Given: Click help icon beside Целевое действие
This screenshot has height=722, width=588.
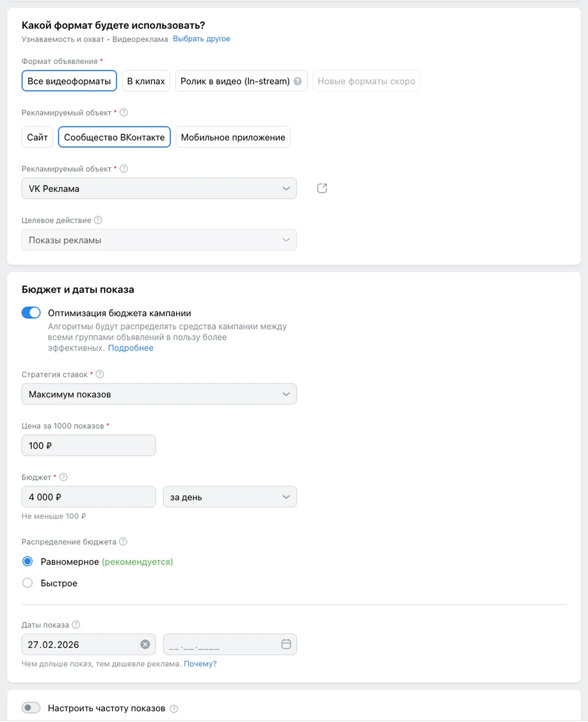Looking at the screenshot, I should coord(98,220).
